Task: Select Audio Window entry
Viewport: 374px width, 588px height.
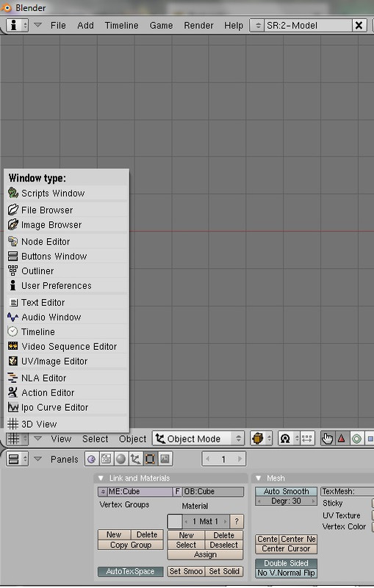Action: 67,317
